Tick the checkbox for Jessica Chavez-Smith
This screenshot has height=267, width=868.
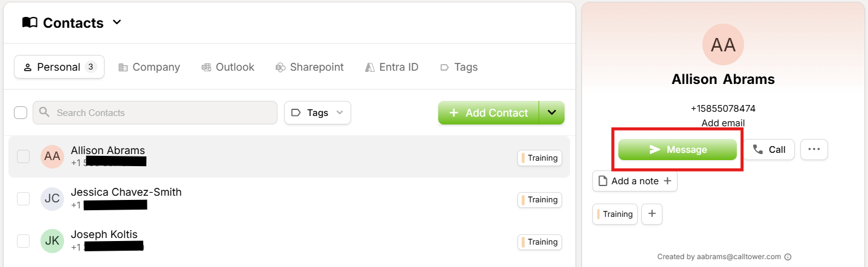tap(23, 199)
